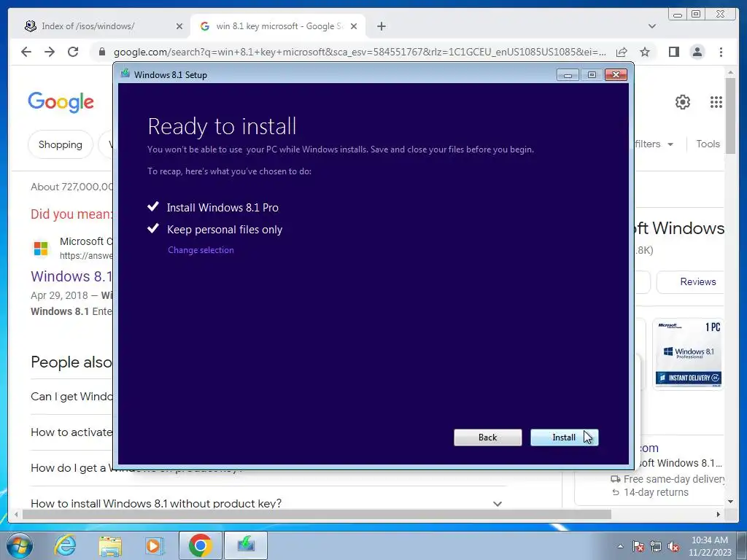
Task: Open Google settings gear
Action: click(x=683, y=102)
